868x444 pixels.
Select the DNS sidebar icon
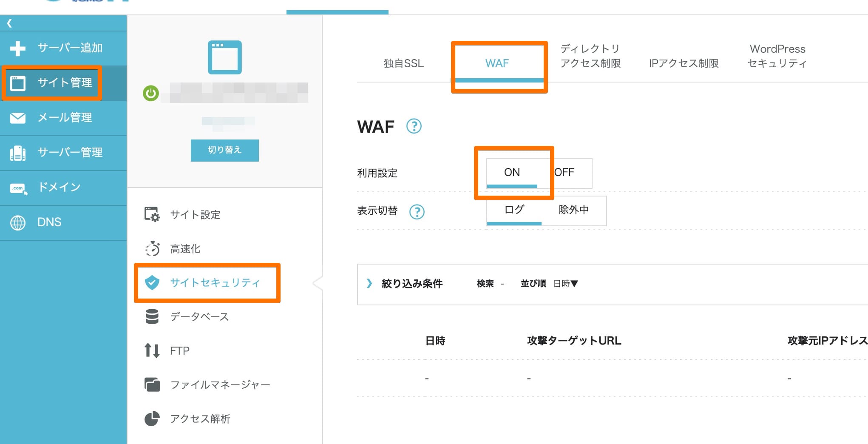19,222
